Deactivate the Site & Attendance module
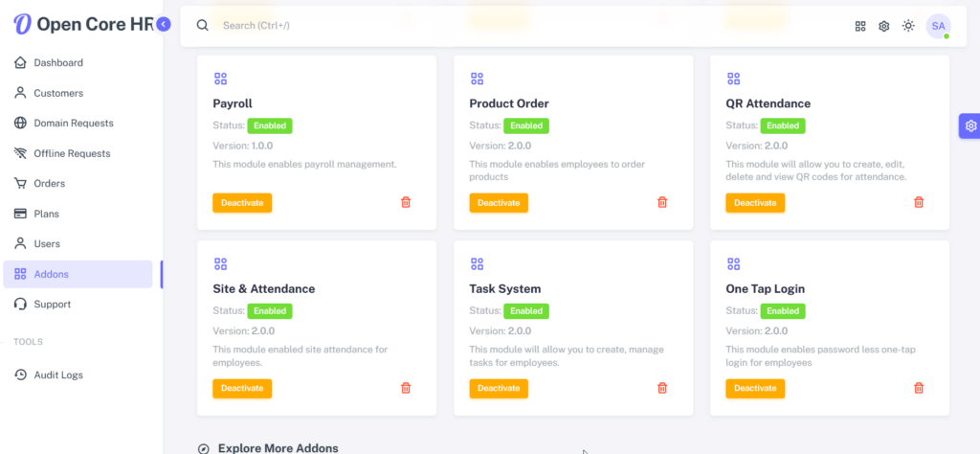The image size is (980, 454). pyautogui.click(x=242, y=388)
